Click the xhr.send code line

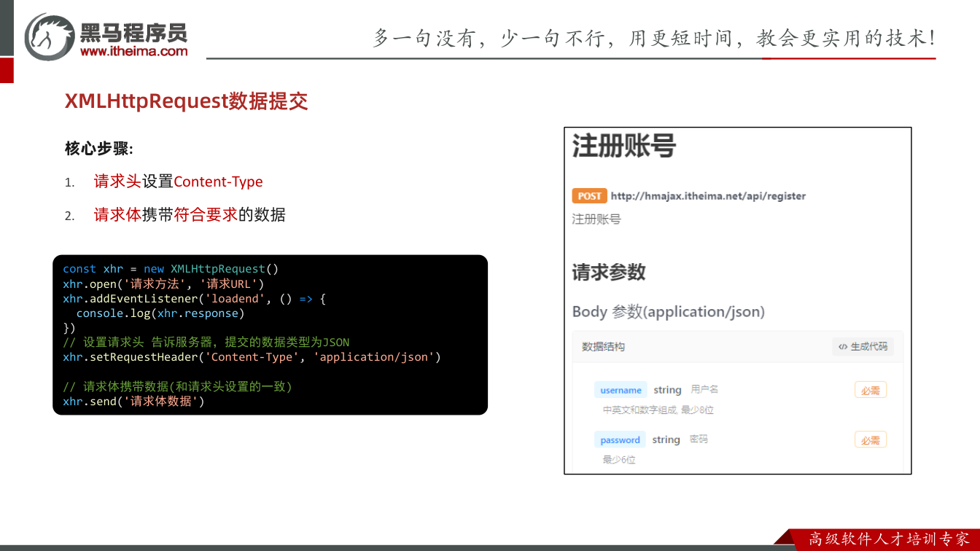(x=134, y=401)
